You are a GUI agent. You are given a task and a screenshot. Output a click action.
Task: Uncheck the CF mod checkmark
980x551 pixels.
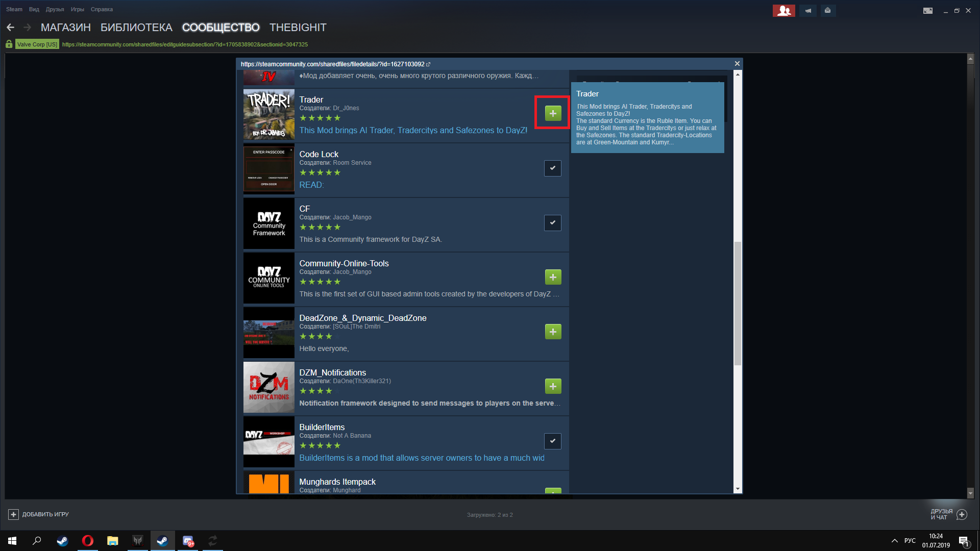[x=553, y=223]
